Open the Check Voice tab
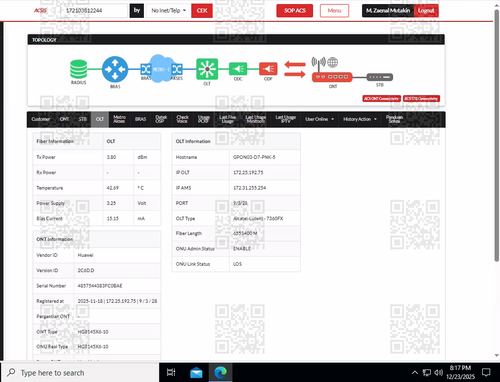The image size is (500, 382). pyautogui.click(x=182, y=119)
